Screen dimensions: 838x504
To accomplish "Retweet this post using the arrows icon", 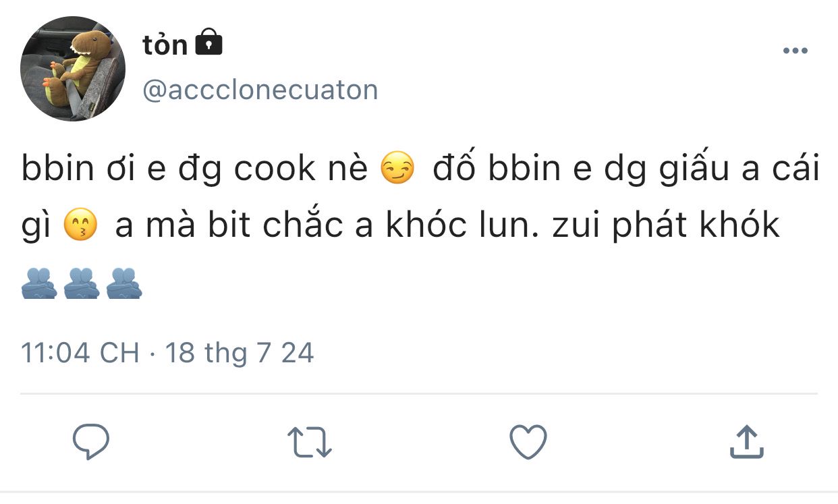I will point(310,443).
